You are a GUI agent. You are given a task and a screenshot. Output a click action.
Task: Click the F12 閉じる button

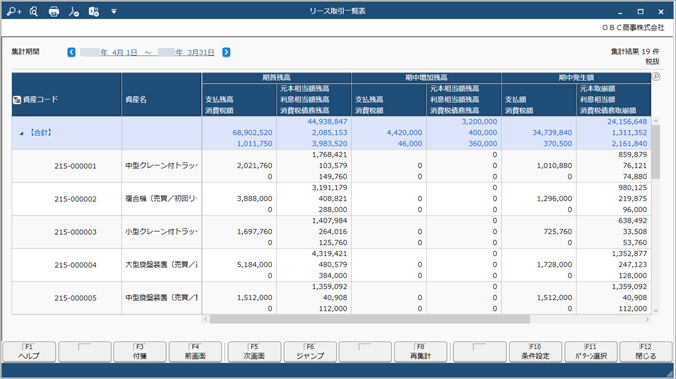point(646,352)
